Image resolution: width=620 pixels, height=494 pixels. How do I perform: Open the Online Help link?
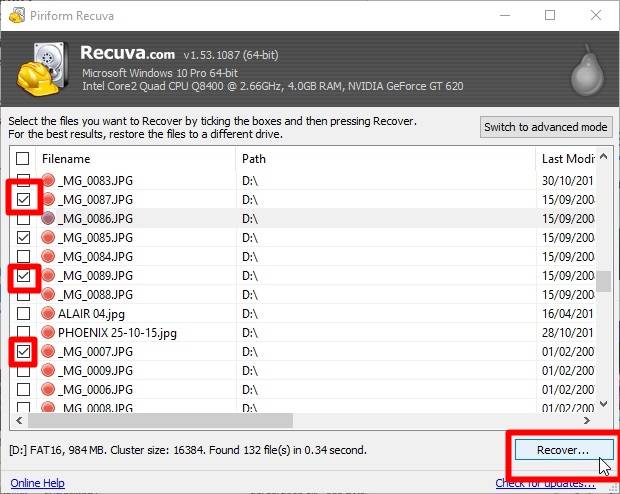click(x=38, y=483)
